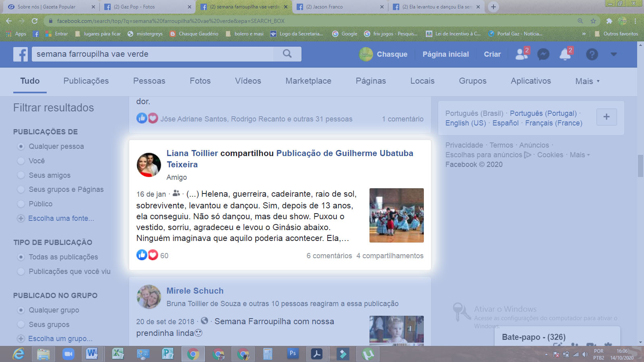Switch to the Vídeos tab

click(x=248, y=81)
